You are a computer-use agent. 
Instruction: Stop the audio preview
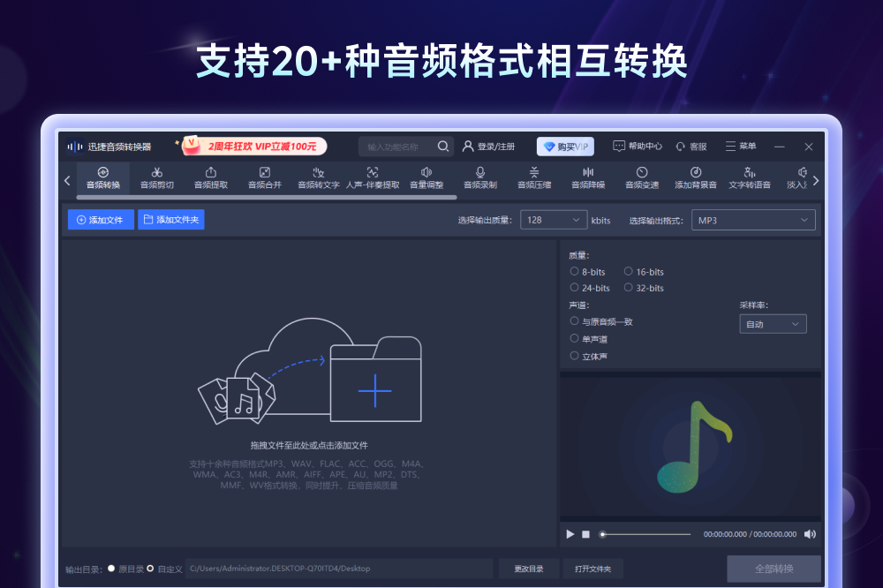585,534
